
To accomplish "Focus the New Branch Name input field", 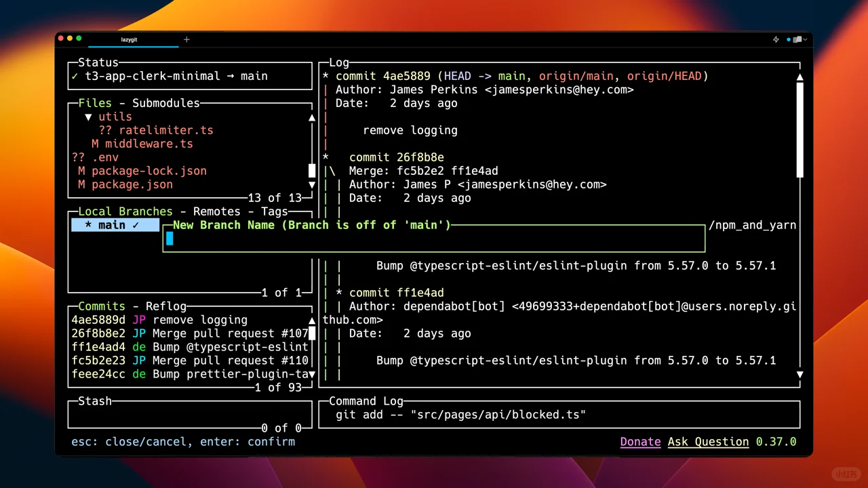I will pyautogui.click(x=434, y=239).
